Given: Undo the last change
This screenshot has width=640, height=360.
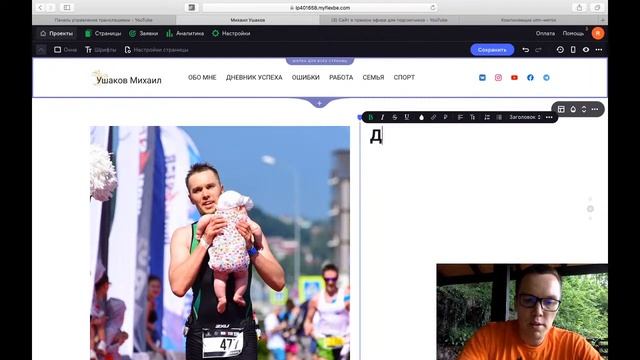Looking at the screenshot, I should (x=526, y=50).
